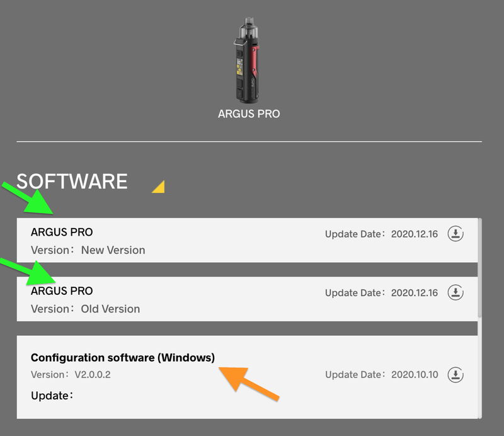Image resolution: width=504 pixels, height=436 pixels.
Task: Click the 'Update:' label in configuration card
Action: (52, 396)
